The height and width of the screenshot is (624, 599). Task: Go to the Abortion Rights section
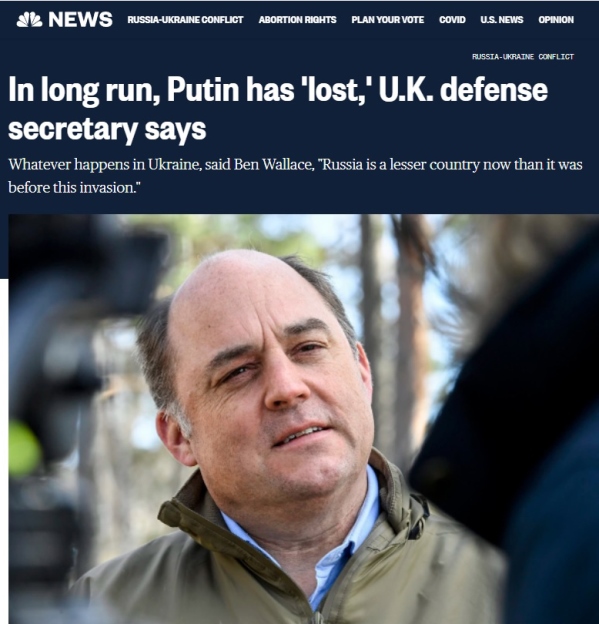(x=297, y=20)
